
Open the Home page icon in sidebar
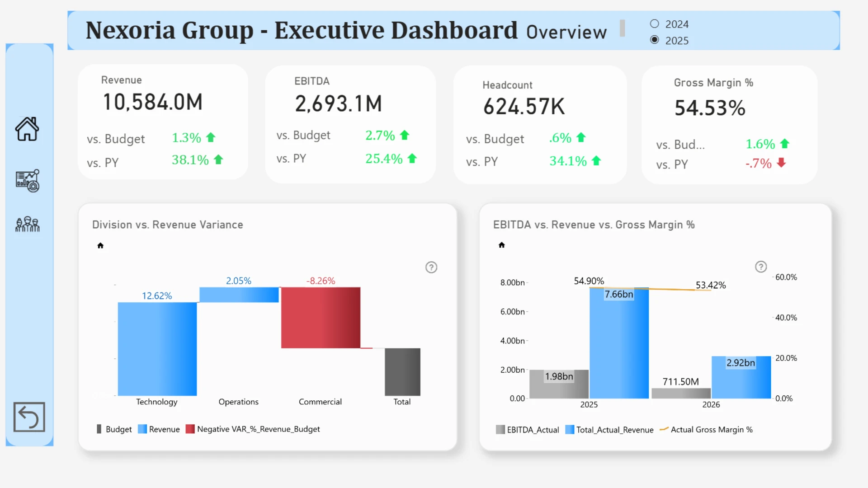point(27,129)
